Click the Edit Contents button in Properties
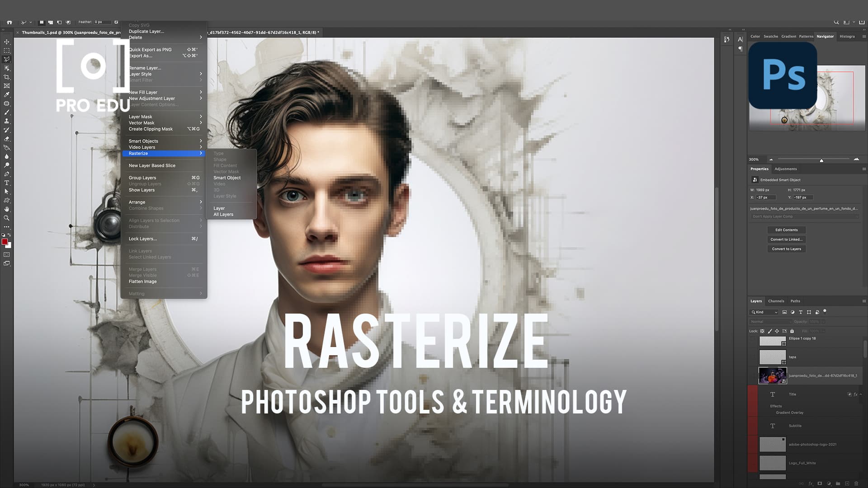 tap(786, 230)
